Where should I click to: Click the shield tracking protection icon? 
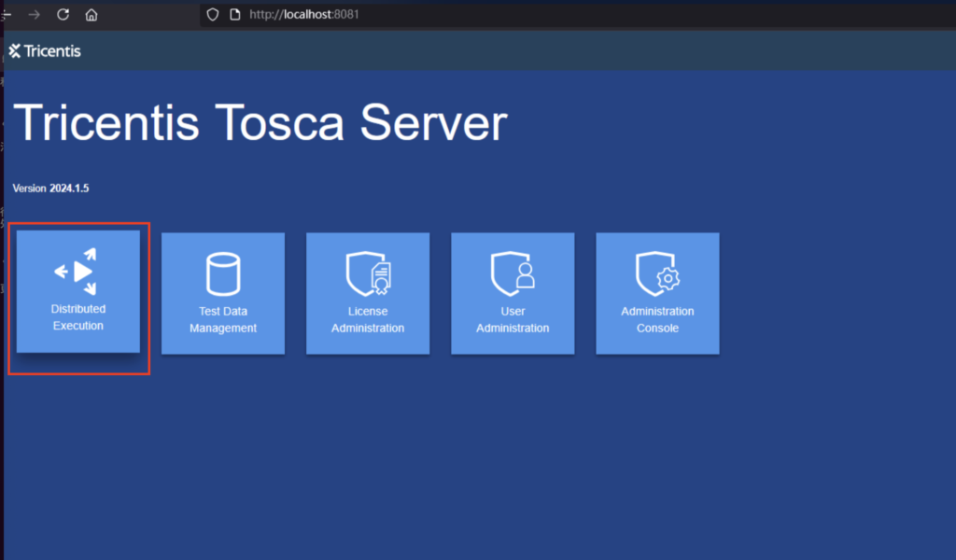coord(212,15)
